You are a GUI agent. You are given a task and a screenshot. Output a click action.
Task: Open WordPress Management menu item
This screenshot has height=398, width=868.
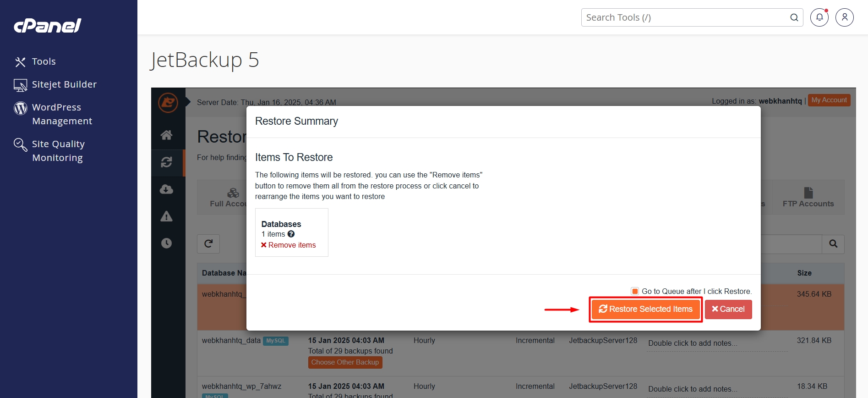click(x=62, y=114)
